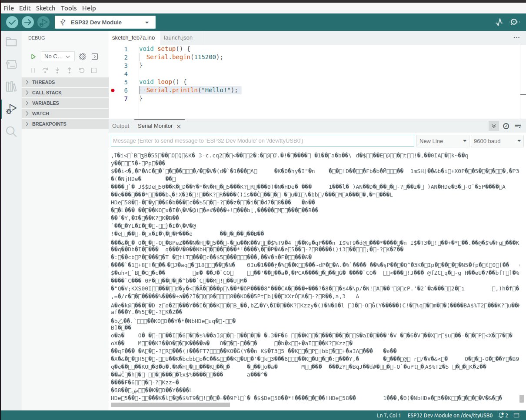Click the Serial.begin(115200) code line

pos(185,57)
